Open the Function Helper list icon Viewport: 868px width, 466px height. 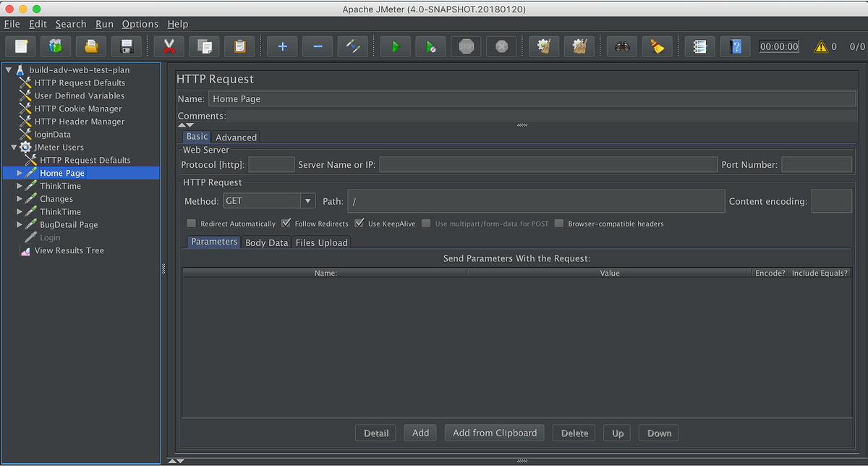[699, 47]
